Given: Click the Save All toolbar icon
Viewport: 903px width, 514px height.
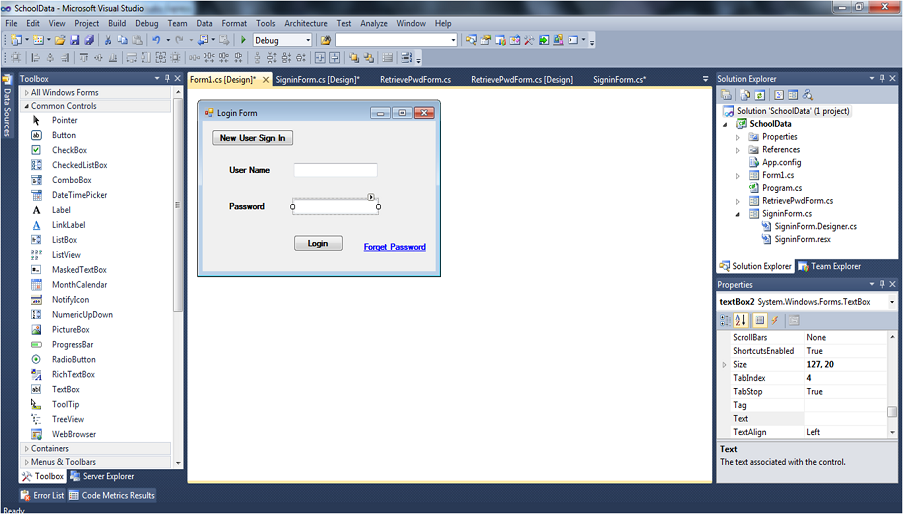Looking at the screenshot, I should pos(89,40).
